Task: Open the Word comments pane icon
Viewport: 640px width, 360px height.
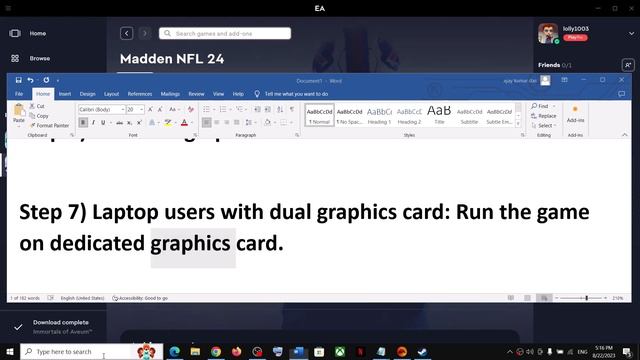Action: (621, 94)
